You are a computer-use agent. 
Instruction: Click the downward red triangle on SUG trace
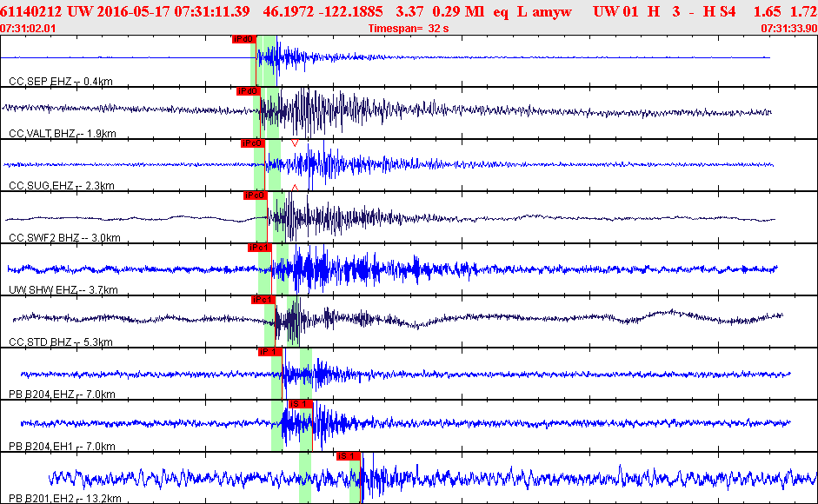coord(295,143)
